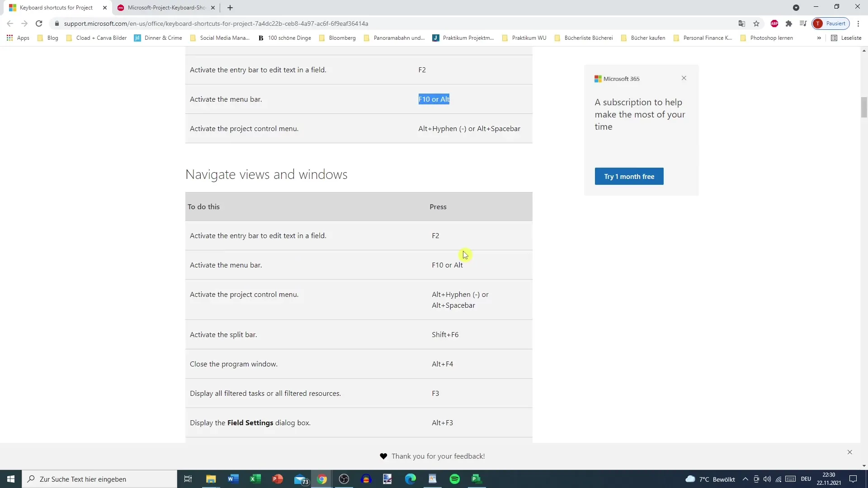Open Word from the taskbar

pyautogui.click(x=233, y=479)
